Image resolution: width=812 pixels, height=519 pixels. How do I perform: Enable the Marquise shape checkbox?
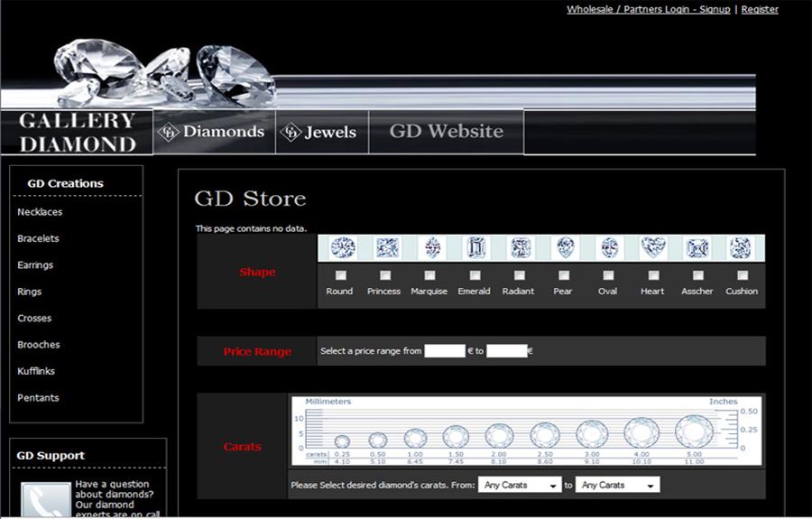[429, 275]
